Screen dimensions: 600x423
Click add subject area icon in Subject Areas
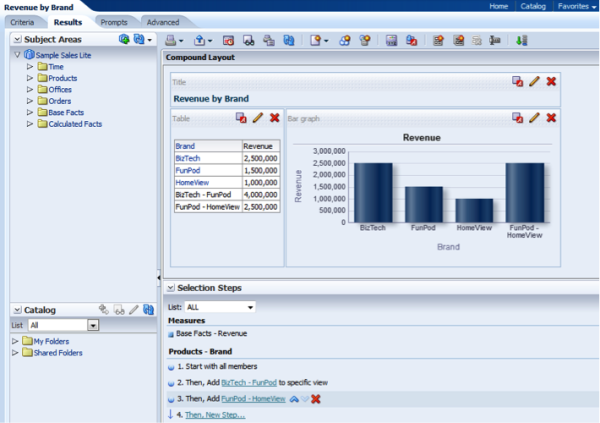(x=124, y=39)
